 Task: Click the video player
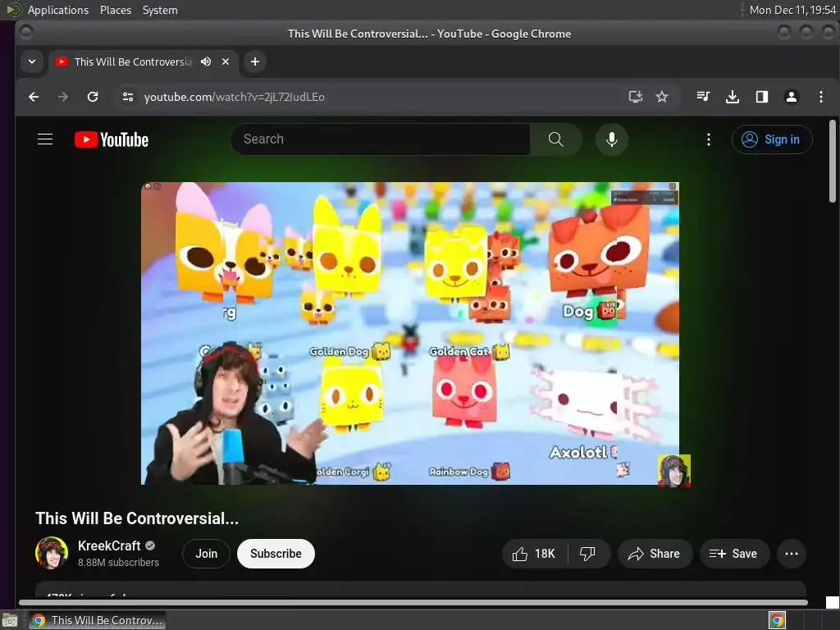tap(410, 333)
